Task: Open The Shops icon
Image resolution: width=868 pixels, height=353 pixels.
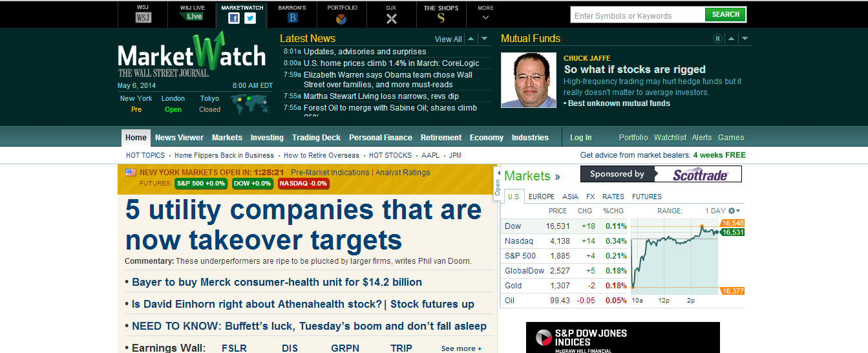Action: pos(441,18)
